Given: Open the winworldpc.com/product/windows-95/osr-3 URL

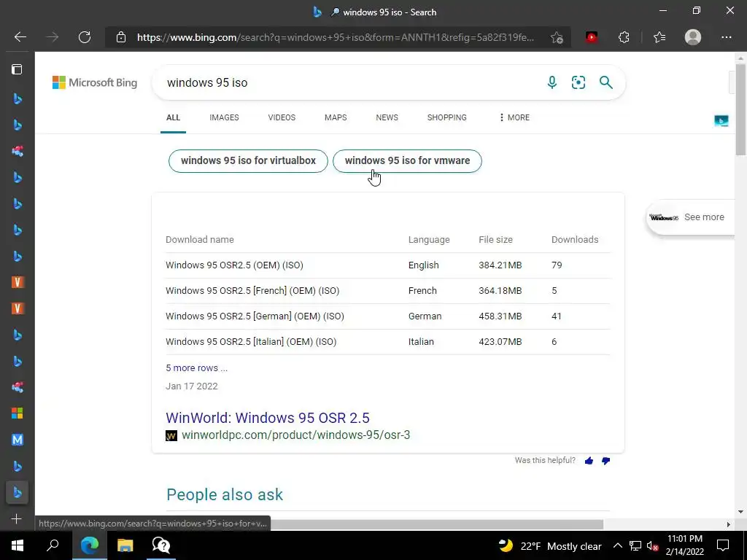Looking at the screenshot, I should tap(296, 435).
